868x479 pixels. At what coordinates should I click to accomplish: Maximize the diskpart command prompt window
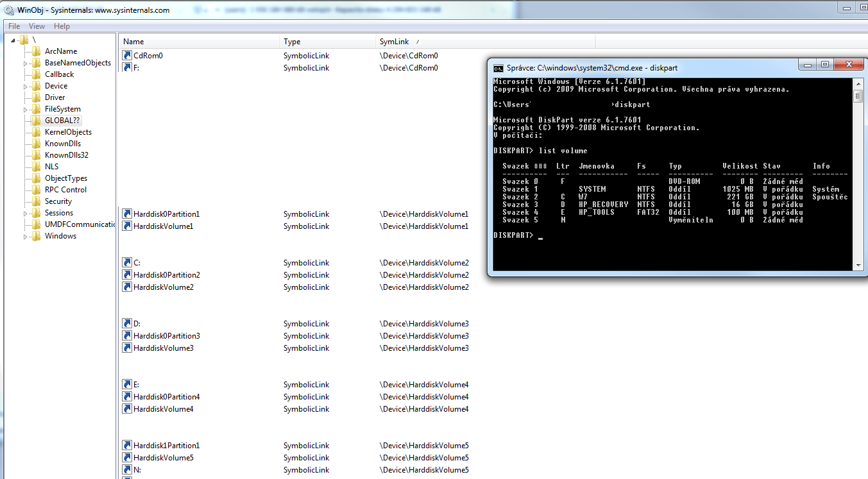point(825,64)
